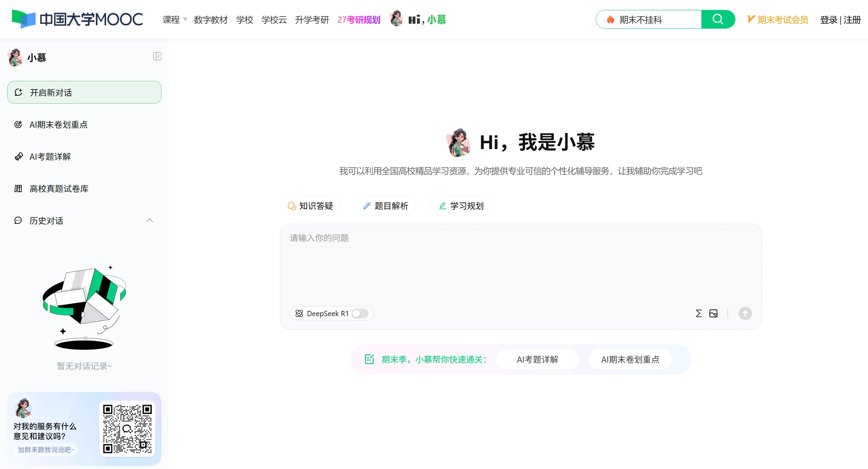Open 高校真题试卷库 in the sidebar
The height and width of the screenshot is (469, 868).
click(84, 188)
